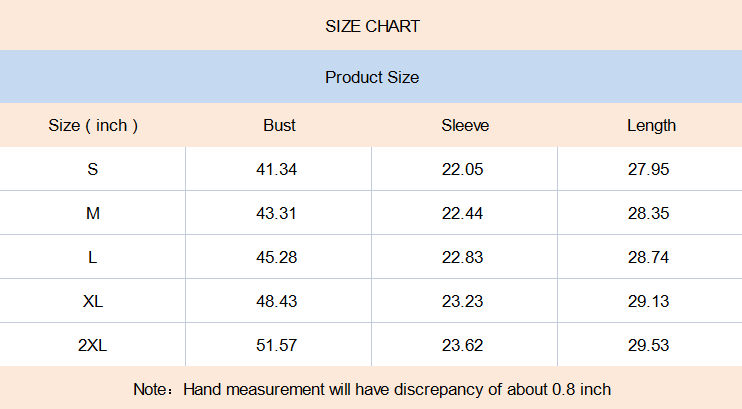Click the hand measurement note text
This screenshot has height=409, width=742.
tap(372, 389)
